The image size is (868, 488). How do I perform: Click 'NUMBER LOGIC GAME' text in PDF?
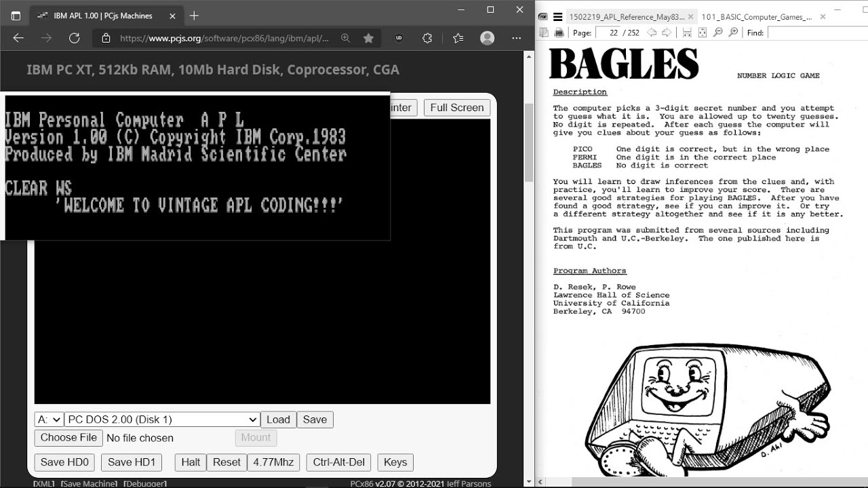coord(778,75)
